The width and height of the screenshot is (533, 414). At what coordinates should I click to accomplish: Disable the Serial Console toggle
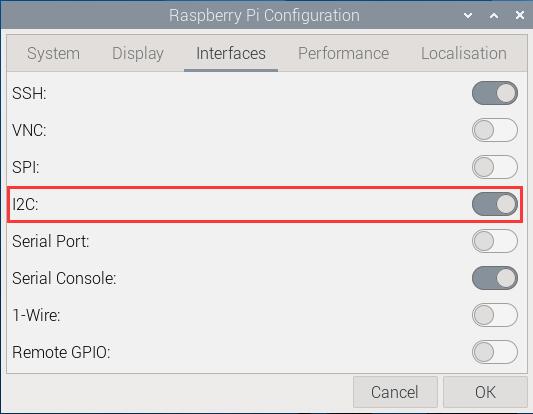[495, 278]
